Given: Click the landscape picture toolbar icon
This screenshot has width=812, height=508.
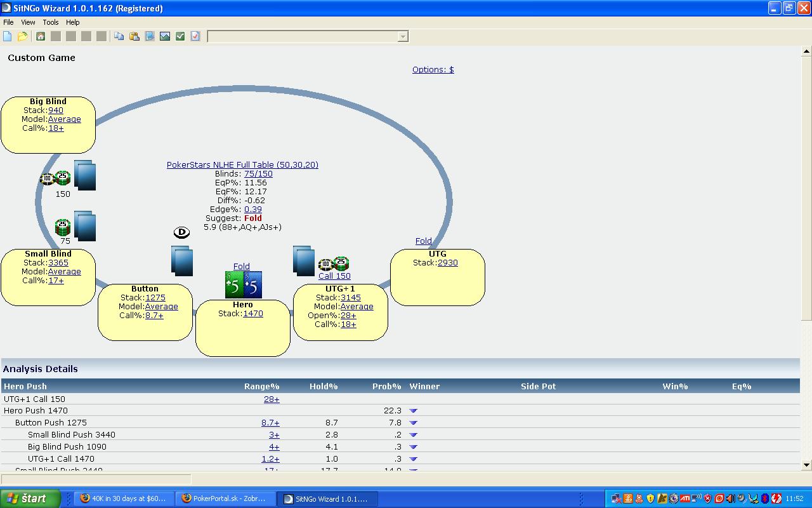Looking at the screenshot, I should tap(165, 36).
